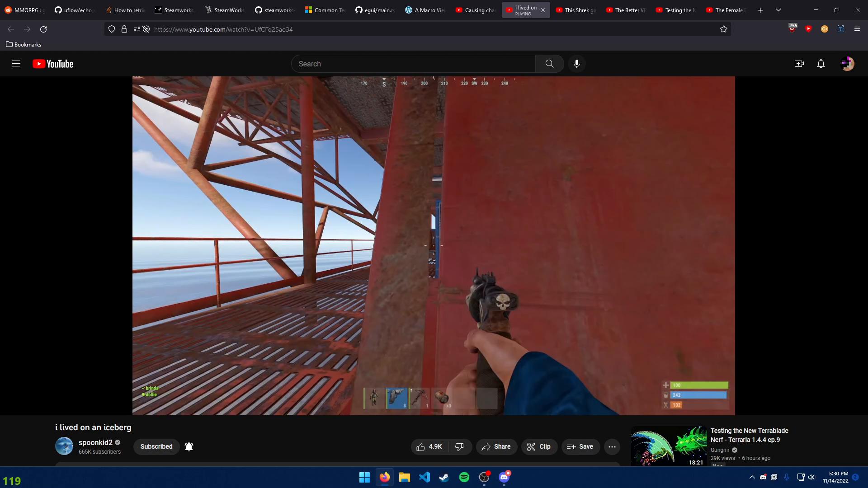Image resolution: width=868 pixels, height=488 pixels.
Task: Open the YouTube guide hamburger menu
Action: pos(16,64)
